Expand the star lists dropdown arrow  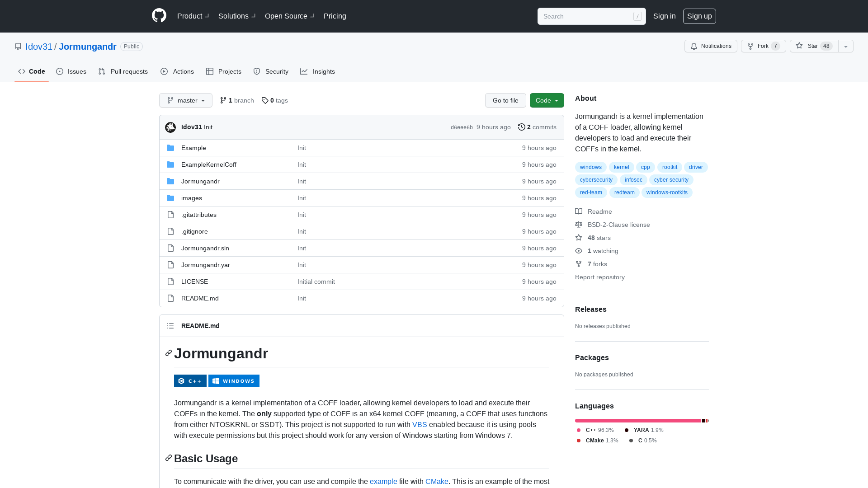point(846,46)
